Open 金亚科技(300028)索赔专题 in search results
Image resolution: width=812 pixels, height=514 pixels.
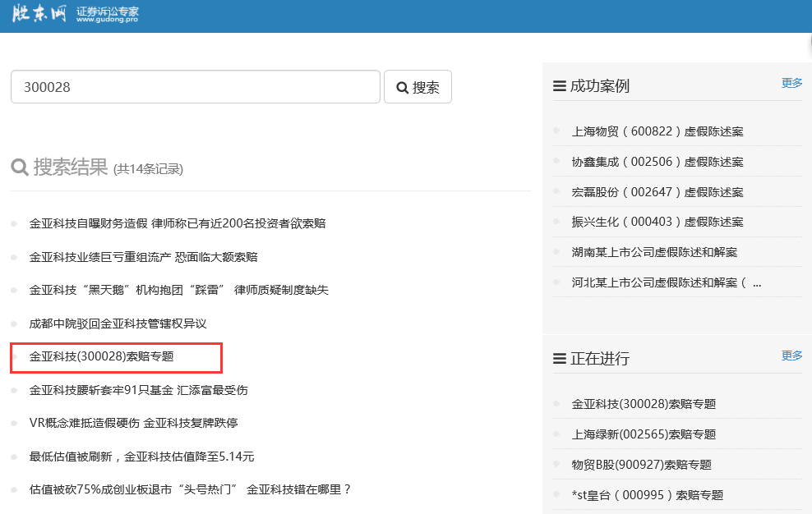point(101,357)
